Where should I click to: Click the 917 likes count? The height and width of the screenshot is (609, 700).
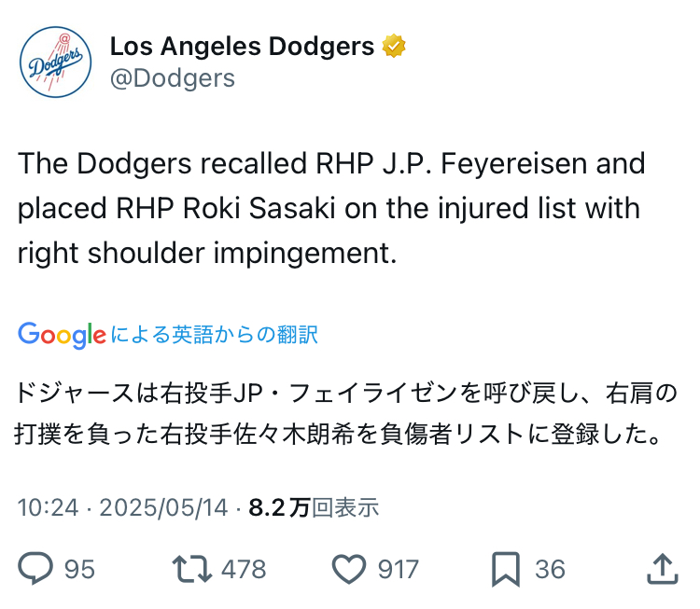click(x=399, y=569)
